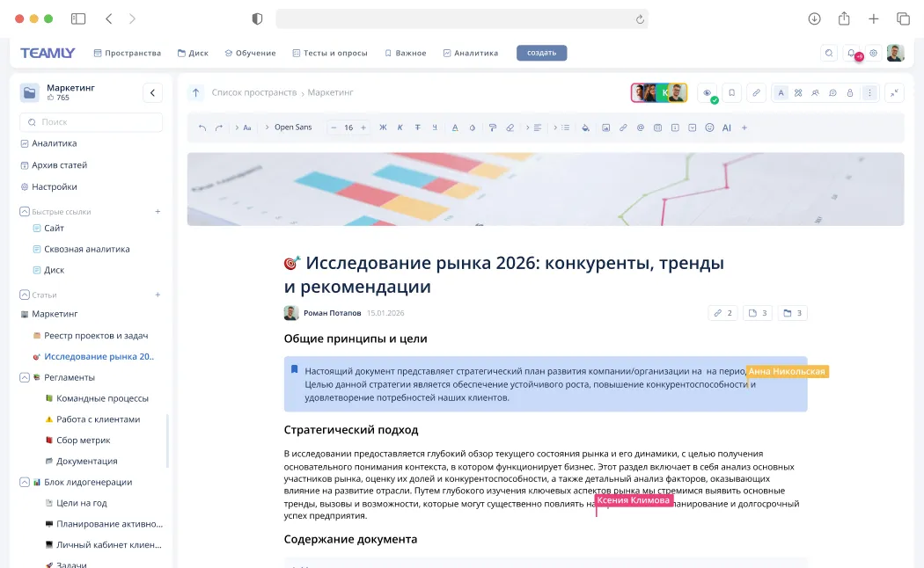Open Архив статей in sidebar
Screen dimensions: 924x568
tap(54, 165)
